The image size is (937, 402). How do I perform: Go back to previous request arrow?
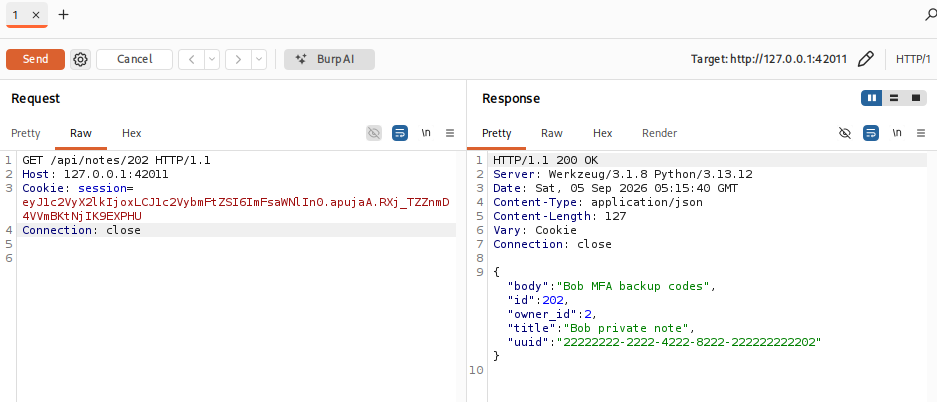click(x=191, y=59)
